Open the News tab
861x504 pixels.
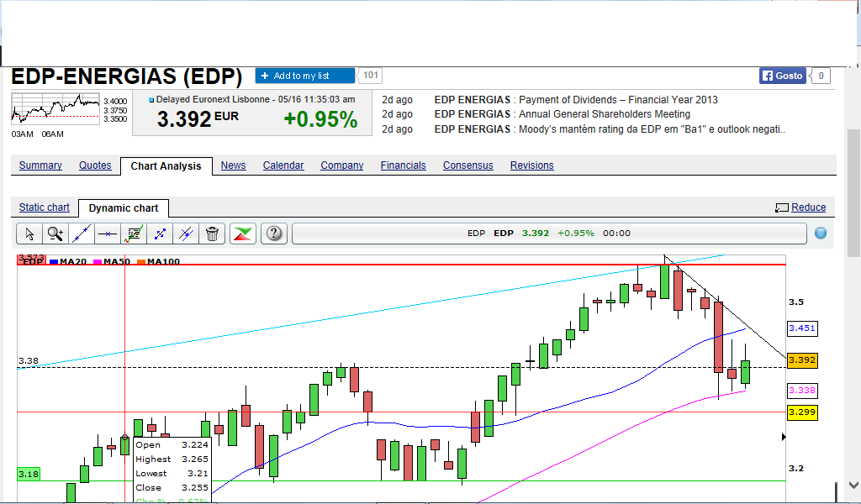(x=234, y=165)
